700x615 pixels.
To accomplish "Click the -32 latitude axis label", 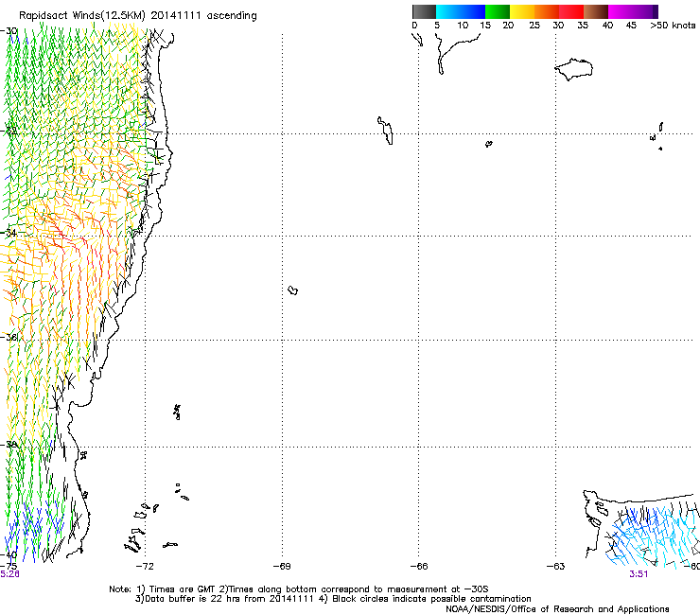I will (9, 131).
